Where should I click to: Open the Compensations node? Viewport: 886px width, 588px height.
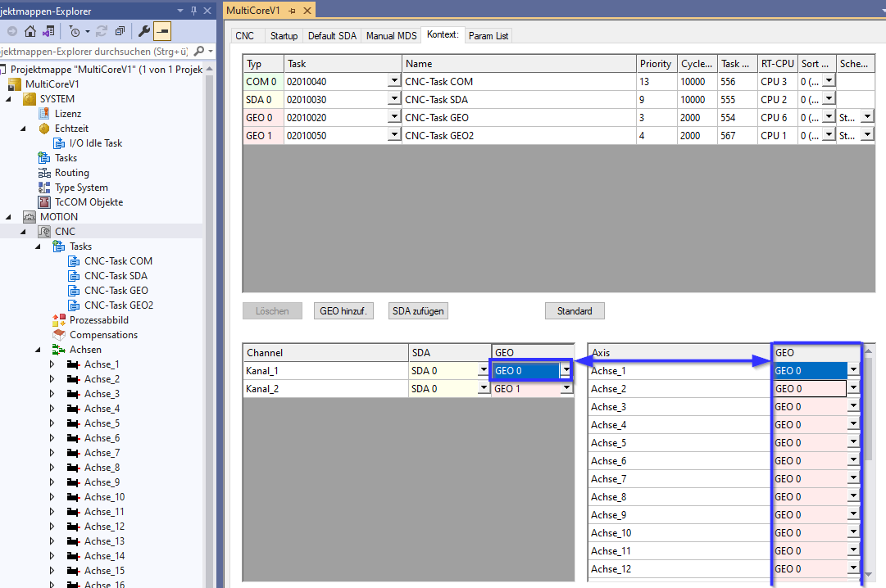tap(103, 334)
